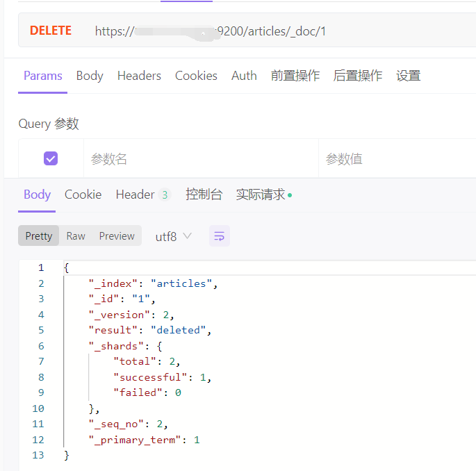Screen dimensions: 476x471
Task: Click the 参数名 input field
Action: [x=200, y=159]
